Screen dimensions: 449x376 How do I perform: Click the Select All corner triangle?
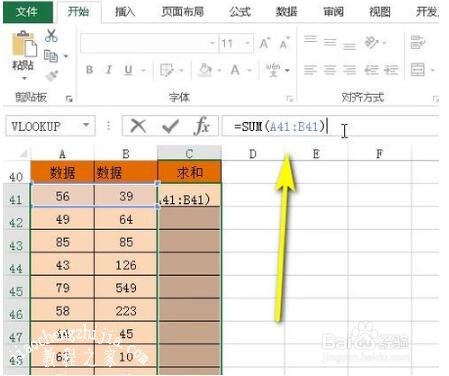pyautogui.click(x=24, y=154)
